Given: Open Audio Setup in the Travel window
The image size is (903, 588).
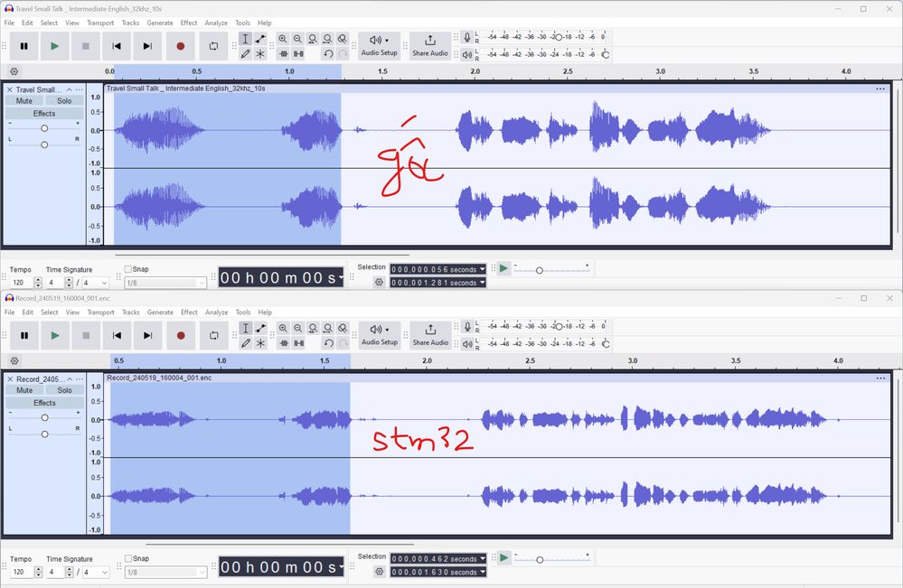Looking at the screenshot, I should point(379,46).
